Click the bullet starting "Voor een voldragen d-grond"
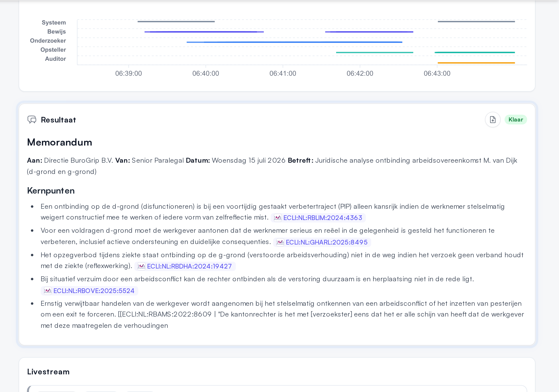This screenshot has width=559, height=392. 267,236
